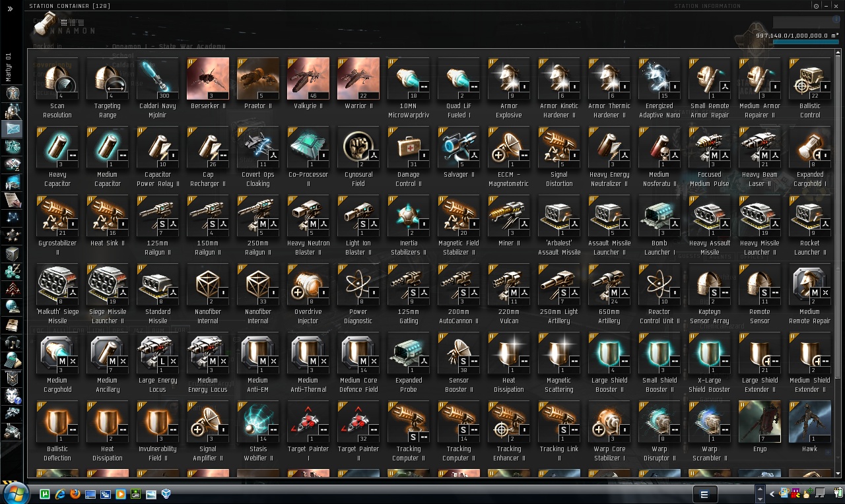Choose the Energized Adaptive Nano item
This screenshot has width=845, height=504.
coord(659,79)
